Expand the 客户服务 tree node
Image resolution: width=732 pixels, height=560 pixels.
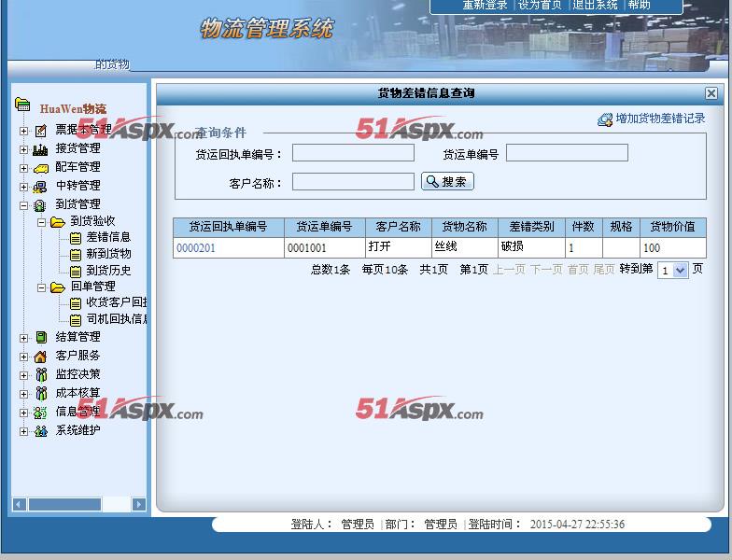click(x=24, y=357)
